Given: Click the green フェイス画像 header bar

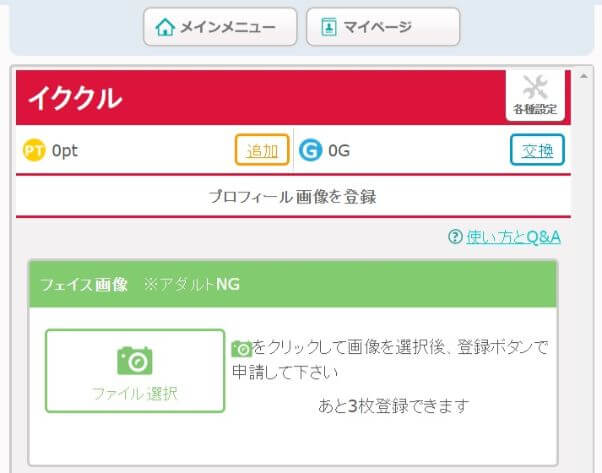Looking at the screenshot, I should point(292,284).
